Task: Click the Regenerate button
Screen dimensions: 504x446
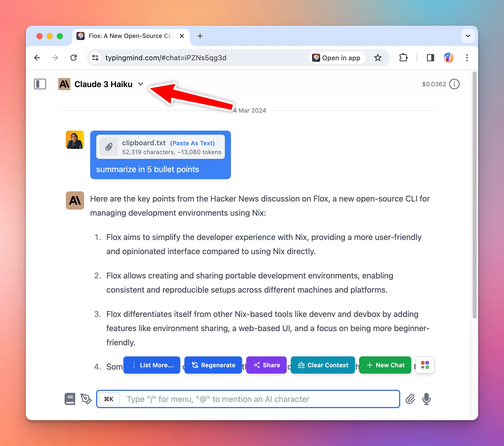Action: (x=213, y=365)
